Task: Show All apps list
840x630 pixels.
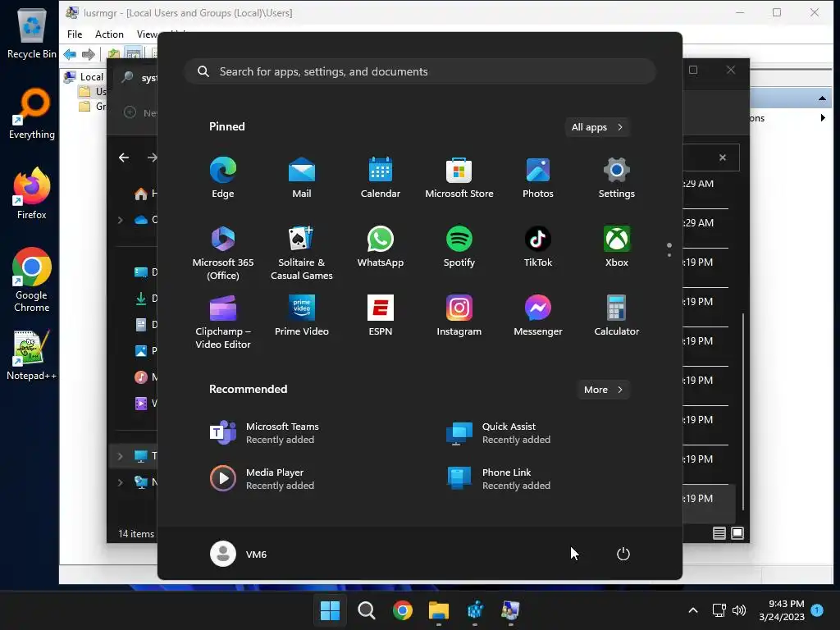Action: click(597, 127)
